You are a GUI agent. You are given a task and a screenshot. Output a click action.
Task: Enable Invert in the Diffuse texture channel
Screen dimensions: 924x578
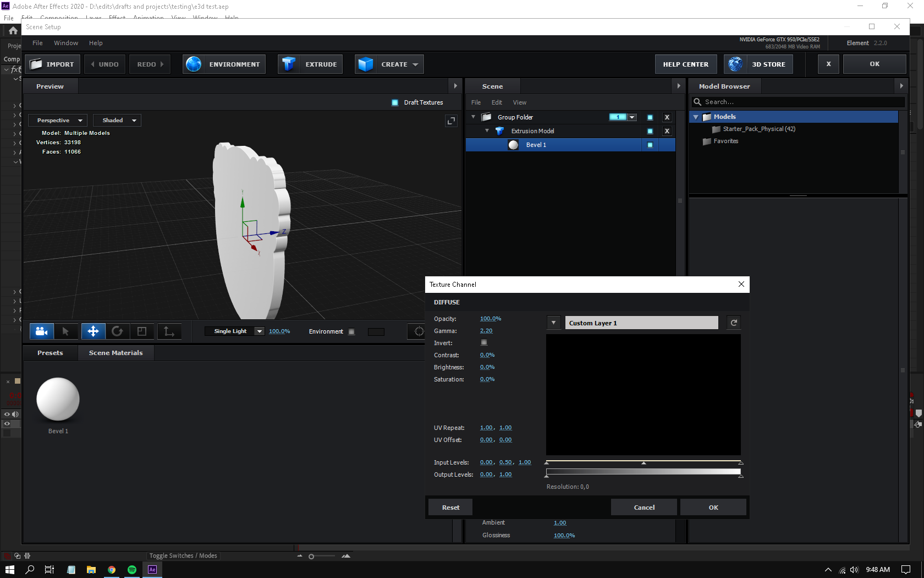483,342
